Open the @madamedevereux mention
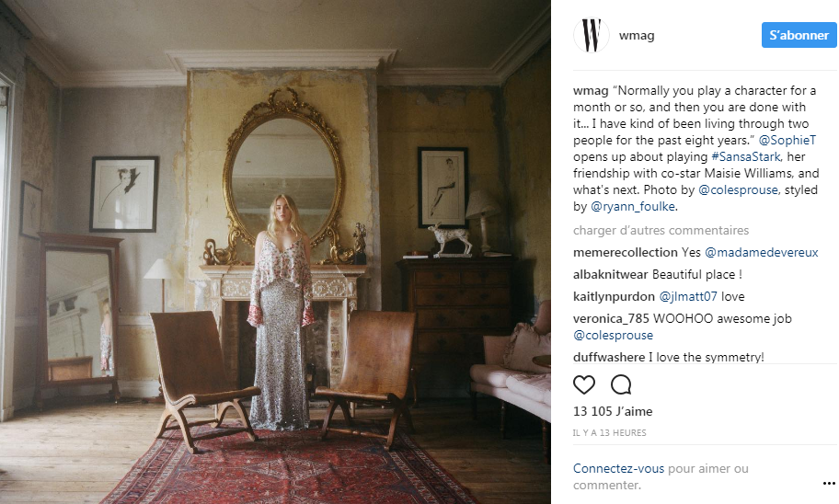The width and height of the screenshot is (839, 504). 762,252
